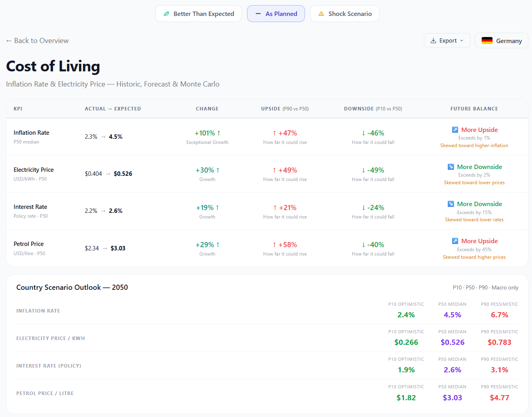Click the More Upside arrow icon for Petrol Price
The width and height of the screenshot is (532, 417).
455,241
